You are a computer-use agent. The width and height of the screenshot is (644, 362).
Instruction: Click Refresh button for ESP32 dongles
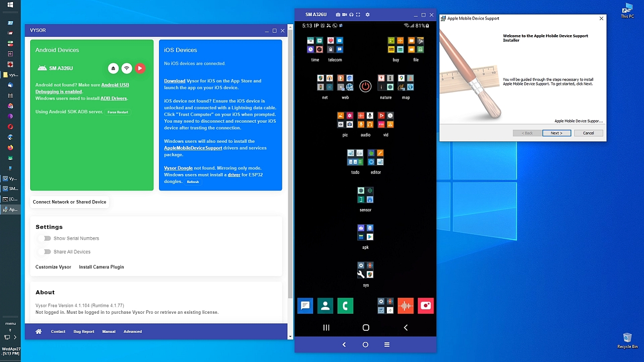(x=193, y=182)
